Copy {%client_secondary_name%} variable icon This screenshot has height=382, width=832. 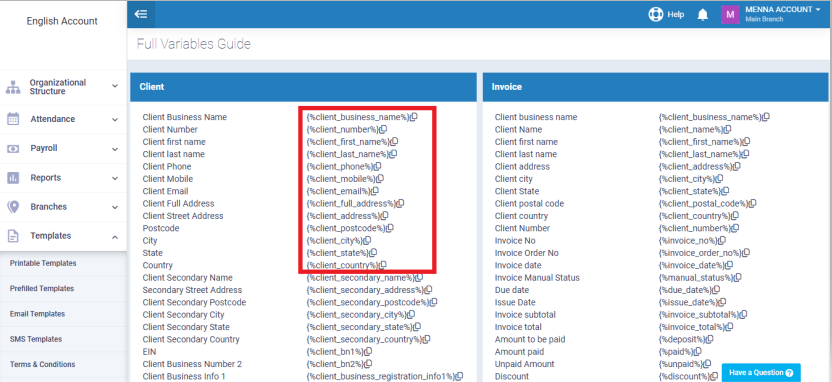point(419,277)
